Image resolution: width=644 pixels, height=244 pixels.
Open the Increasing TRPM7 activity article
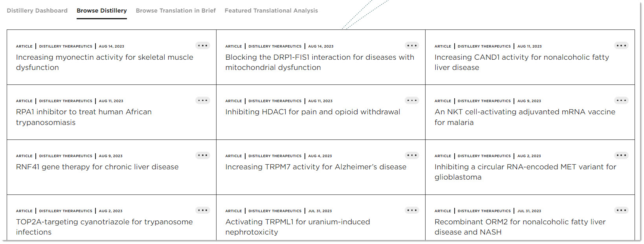coord(316,167)
